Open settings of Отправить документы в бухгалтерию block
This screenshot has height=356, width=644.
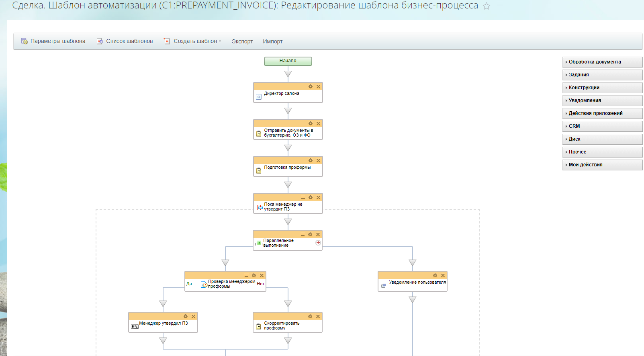[x=310, y=124]
